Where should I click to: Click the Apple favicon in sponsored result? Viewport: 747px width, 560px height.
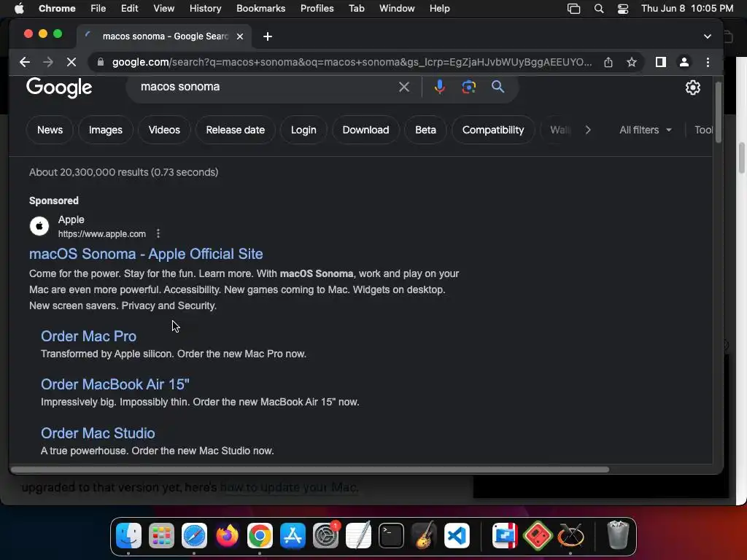click(39, 226)
